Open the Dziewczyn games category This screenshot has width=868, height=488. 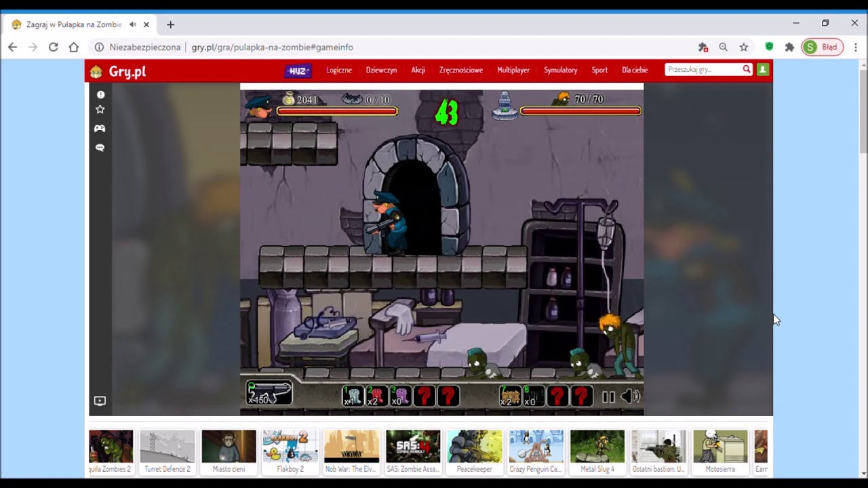tap(381, 70)
